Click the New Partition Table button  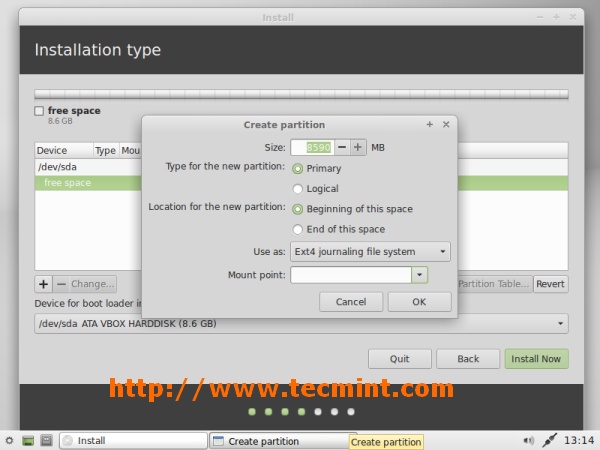(x=494, y=284)
